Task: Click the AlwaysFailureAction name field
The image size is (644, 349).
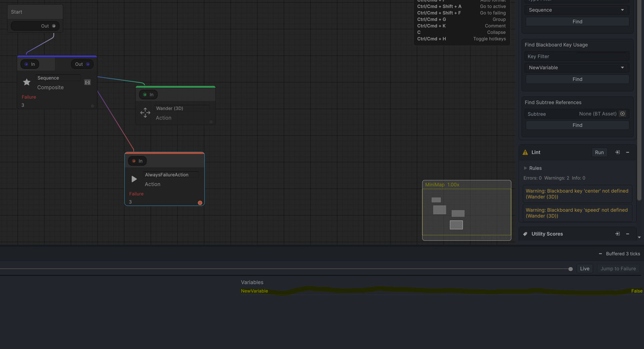Action: coord(171,175)
